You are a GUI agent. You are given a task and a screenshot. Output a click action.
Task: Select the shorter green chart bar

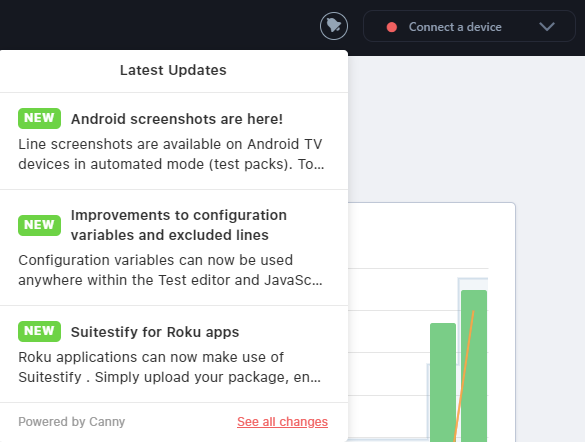coord(443,382)
